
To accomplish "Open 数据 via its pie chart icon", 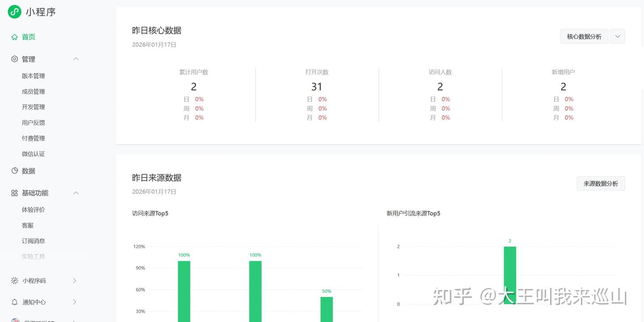I will [x=15, y=171].
